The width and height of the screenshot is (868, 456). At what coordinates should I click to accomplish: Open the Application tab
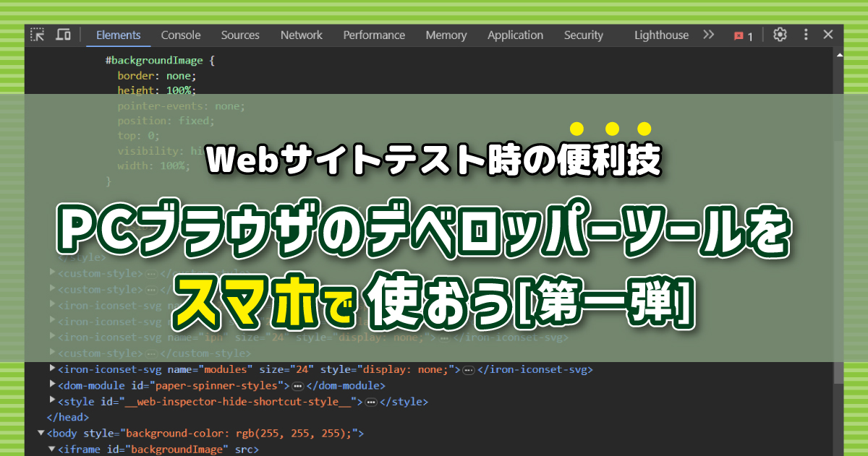(515, 35)
